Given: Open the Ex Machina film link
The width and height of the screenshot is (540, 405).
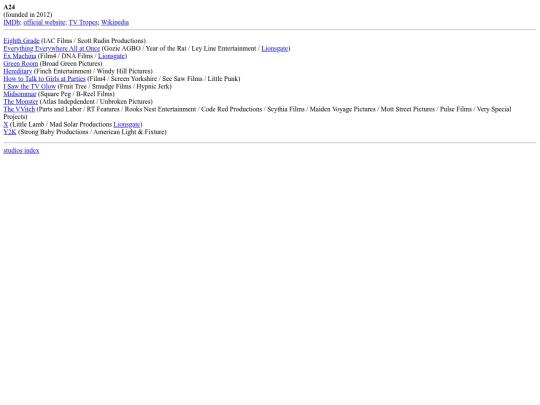Looking at the screenshot, I should click(20, 56).
